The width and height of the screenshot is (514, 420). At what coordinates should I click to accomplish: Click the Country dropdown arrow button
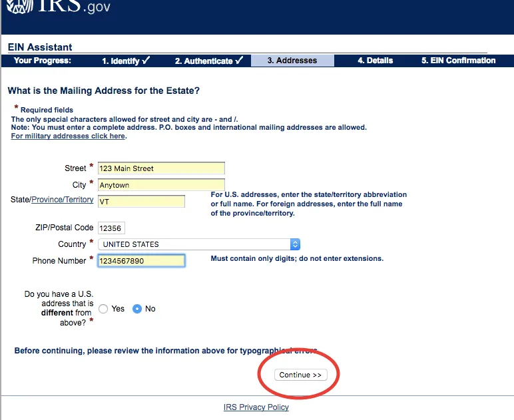click(x=295, y=244)
